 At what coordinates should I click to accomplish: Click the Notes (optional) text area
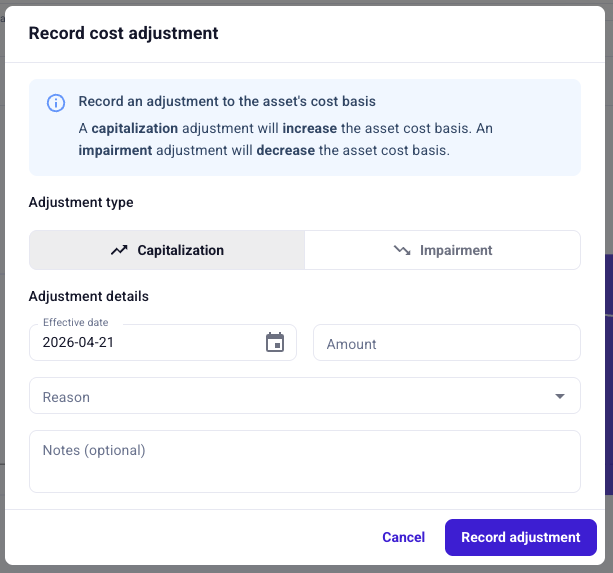[x=305, y=462]
